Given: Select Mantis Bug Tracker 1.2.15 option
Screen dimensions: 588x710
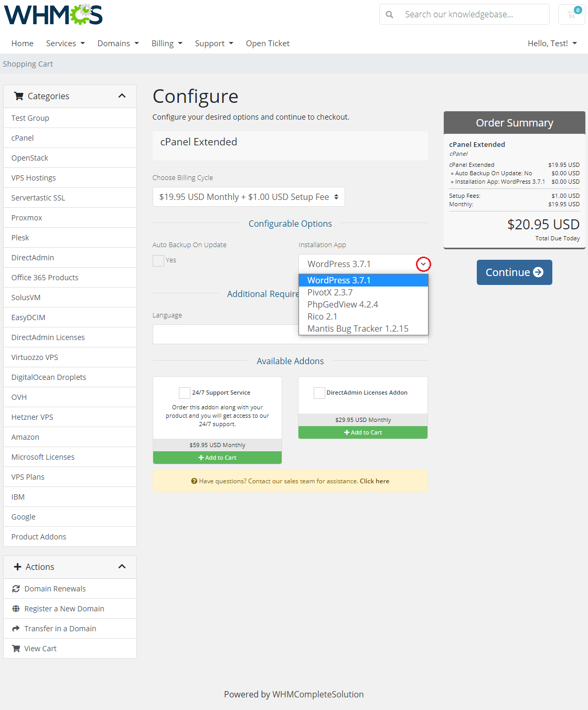Looking at the screenshot, I should [364, 328].
